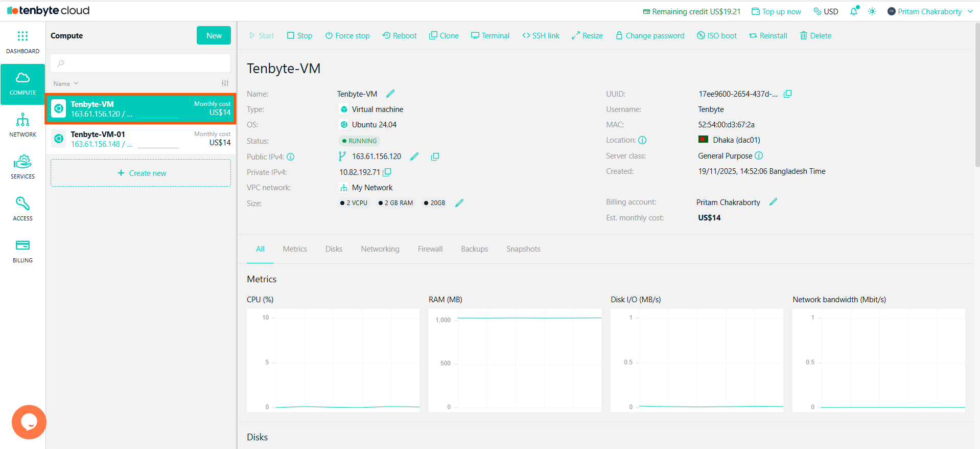980x449 pixels.
Task: Clone the virtual machine
Action: pyautogui.click(x=444, y=35)
